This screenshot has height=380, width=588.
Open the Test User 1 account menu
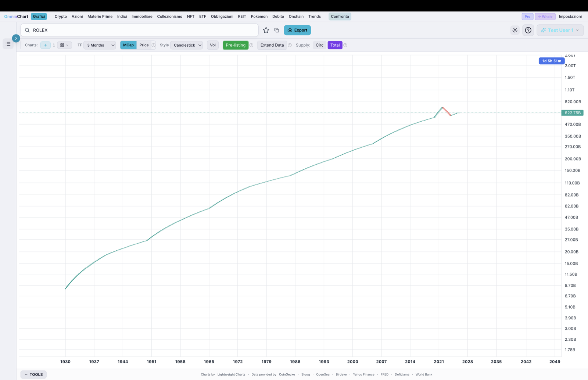click(x=560, y=30)
